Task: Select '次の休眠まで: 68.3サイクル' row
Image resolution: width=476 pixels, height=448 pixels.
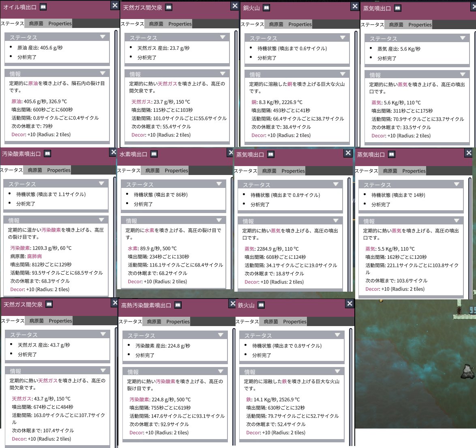Action: tap(40, 281)
